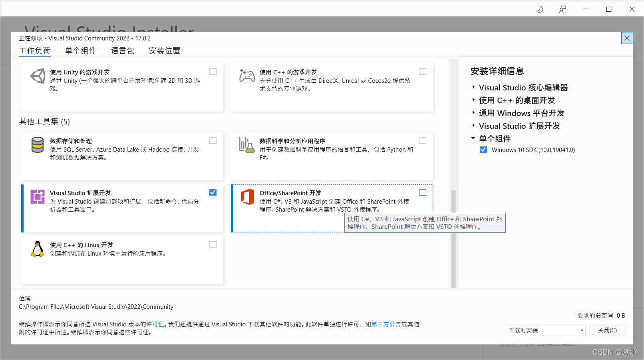The image size is (644, 360).
Task: Open the feedback icon in the title bar
Action: coord(563,9)
